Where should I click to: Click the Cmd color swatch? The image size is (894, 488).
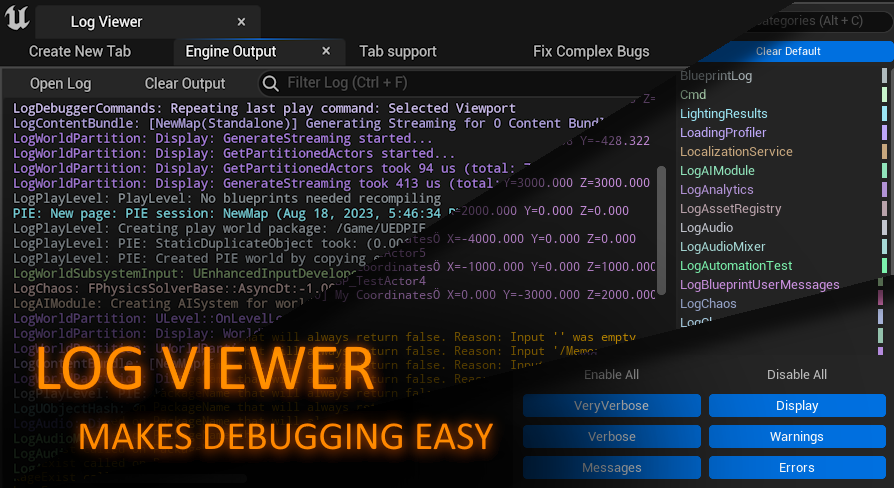(x=884, y=95)
